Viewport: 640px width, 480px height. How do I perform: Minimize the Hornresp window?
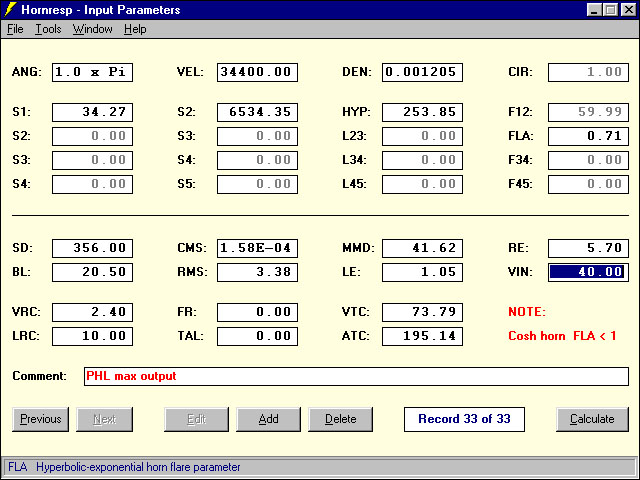594,10
